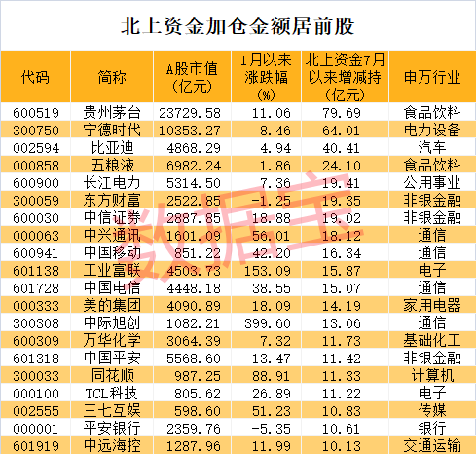Select market value 6982.24
Screen dimensions: 476x454
[x=194, y=166]
